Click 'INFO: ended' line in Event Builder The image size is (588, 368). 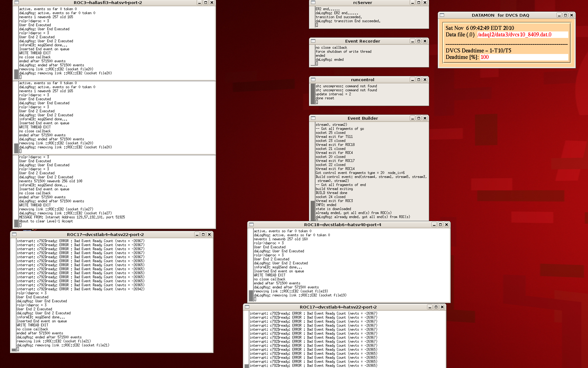(326, 205)
